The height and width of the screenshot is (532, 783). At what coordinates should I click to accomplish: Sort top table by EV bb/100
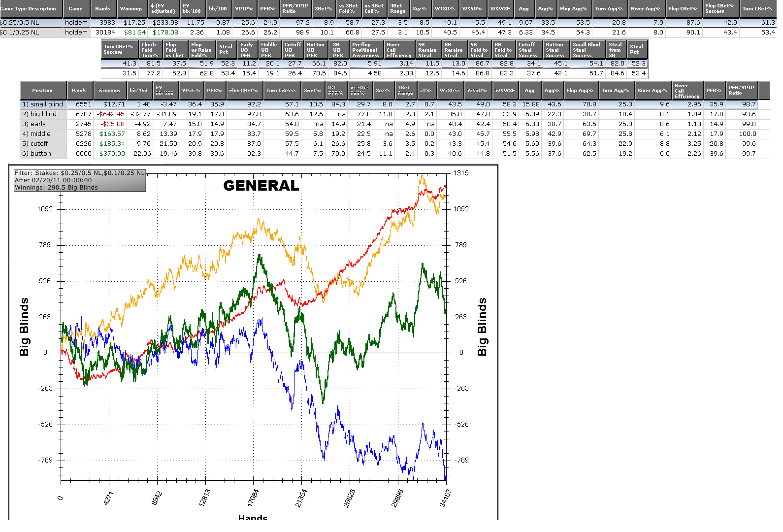tap(192, 9)
